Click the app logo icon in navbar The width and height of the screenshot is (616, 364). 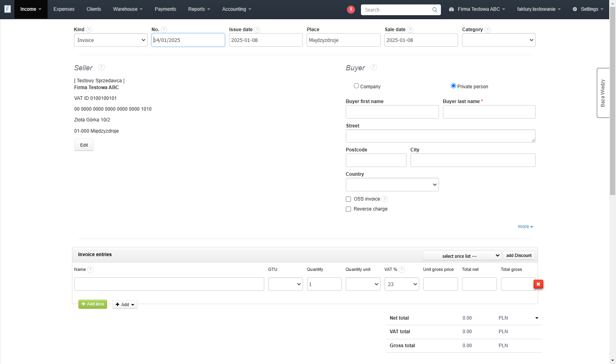[7, 9]
